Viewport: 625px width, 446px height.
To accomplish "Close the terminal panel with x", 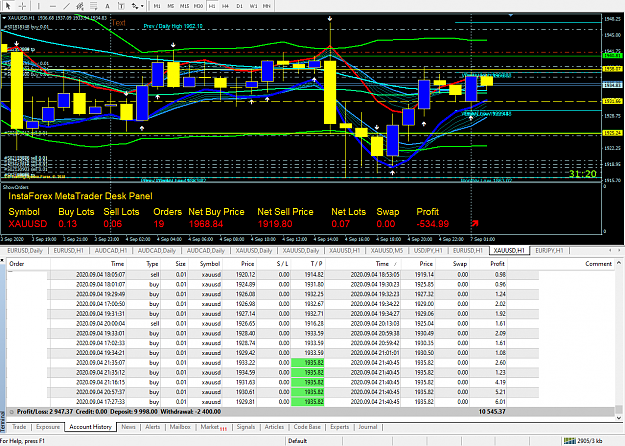I will pos(2,260).
